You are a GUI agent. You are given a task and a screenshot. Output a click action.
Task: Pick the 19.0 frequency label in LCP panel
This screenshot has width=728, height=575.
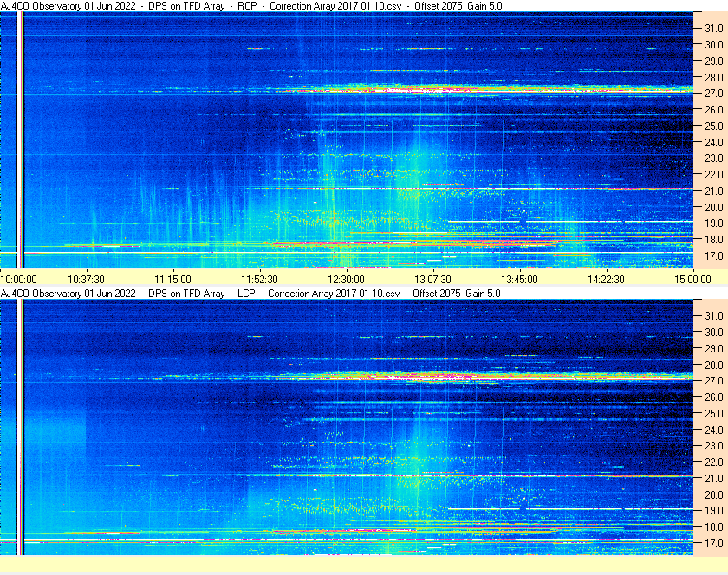(714, 511)
